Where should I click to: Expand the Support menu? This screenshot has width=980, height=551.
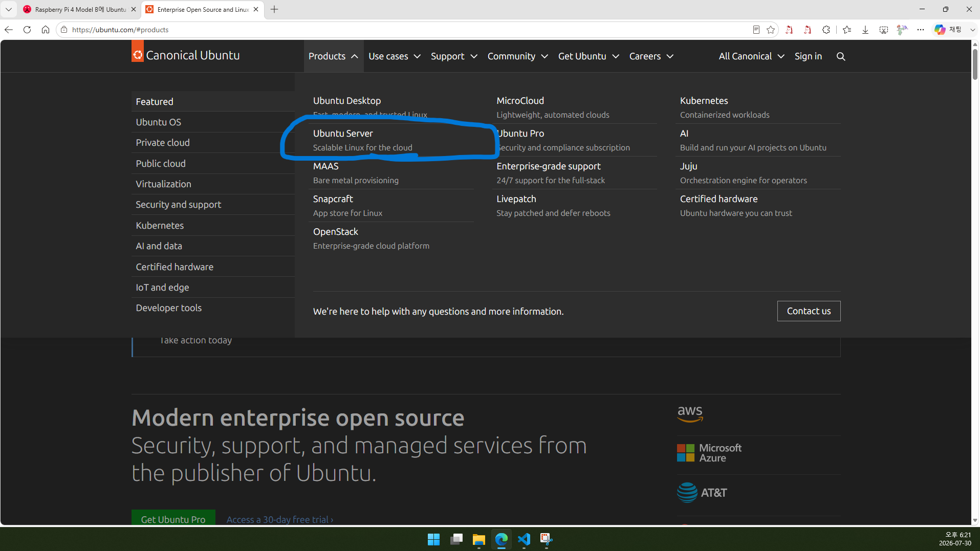pos(454,56)
